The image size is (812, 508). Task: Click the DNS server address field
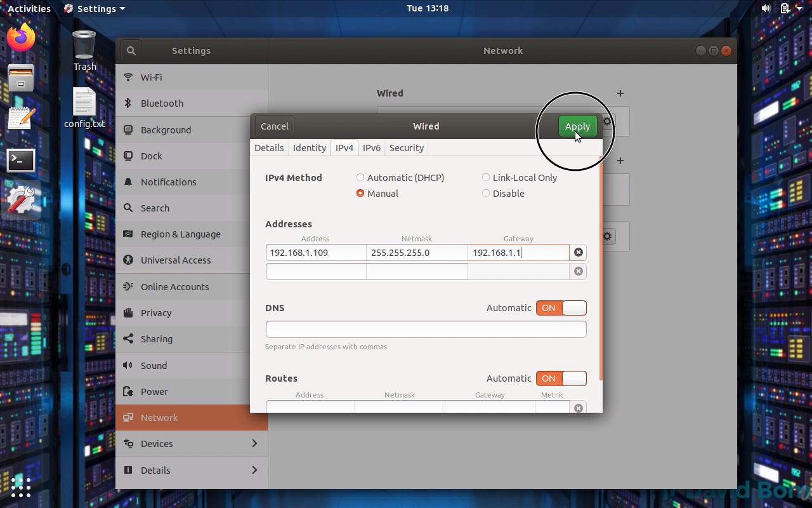coord(426,329)
